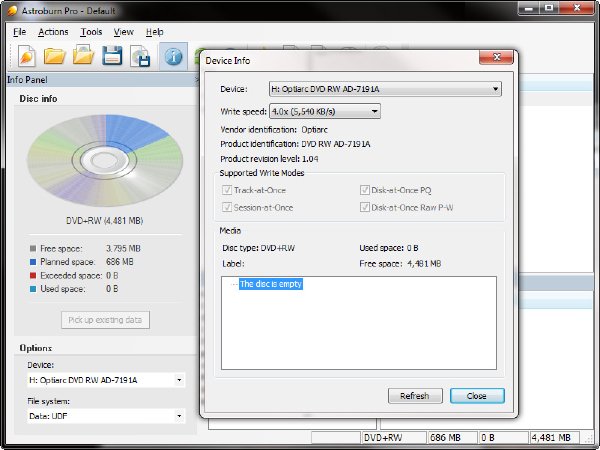Minimize the Astroburn Pro window

tap(529, 9)
